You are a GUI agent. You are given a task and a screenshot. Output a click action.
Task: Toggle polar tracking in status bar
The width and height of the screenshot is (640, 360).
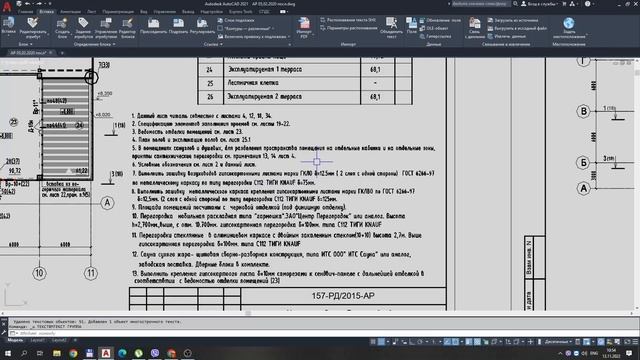420,342
